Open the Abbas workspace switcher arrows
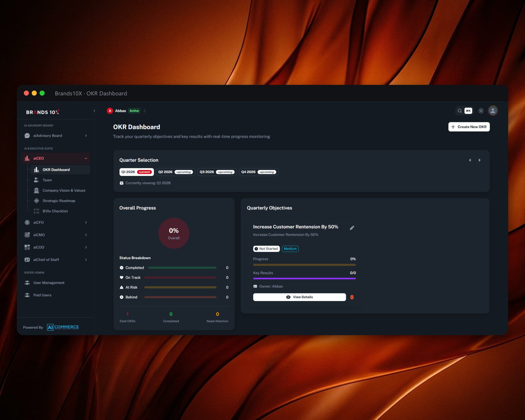The image size is (525, 420). tap(145, 111)
